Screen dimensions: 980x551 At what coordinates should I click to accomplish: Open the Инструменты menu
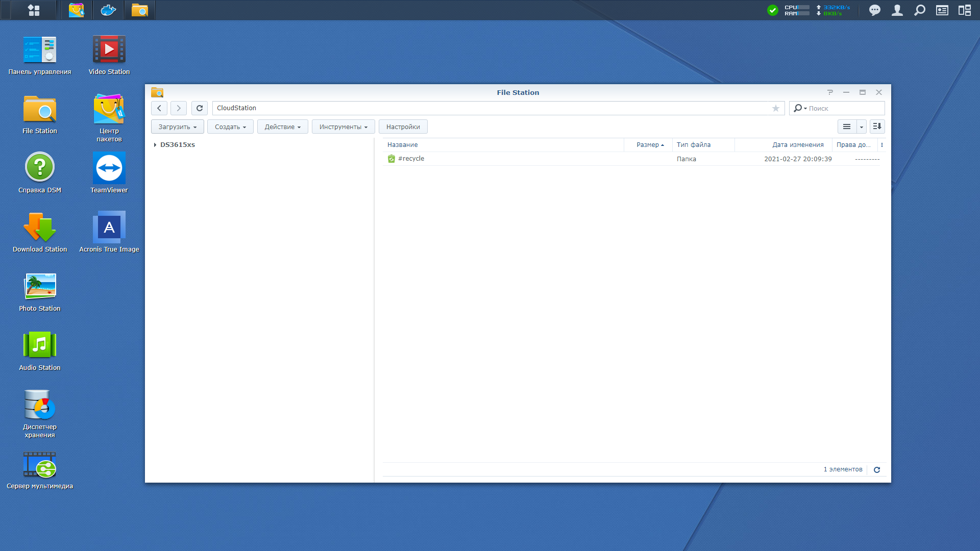(343, 127)
